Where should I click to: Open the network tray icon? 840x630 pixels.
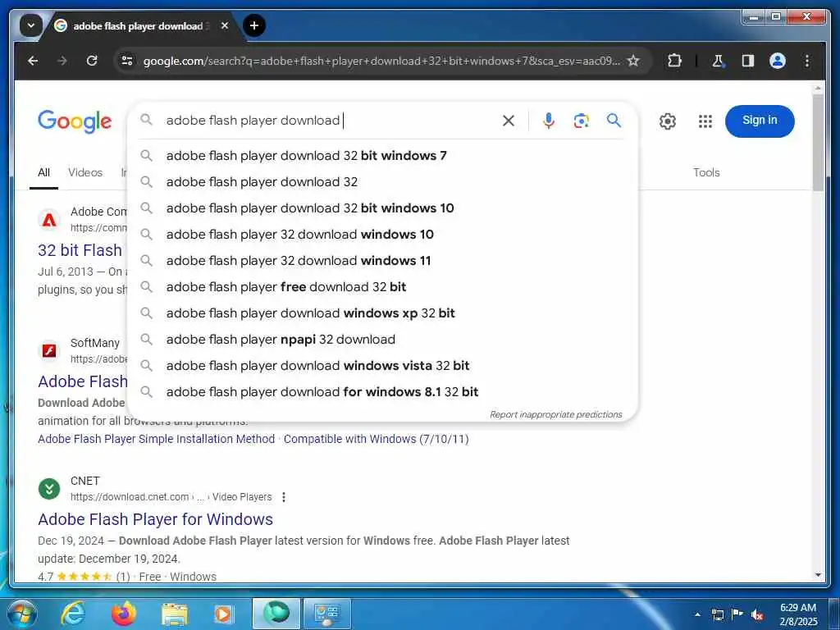point(717,614)
